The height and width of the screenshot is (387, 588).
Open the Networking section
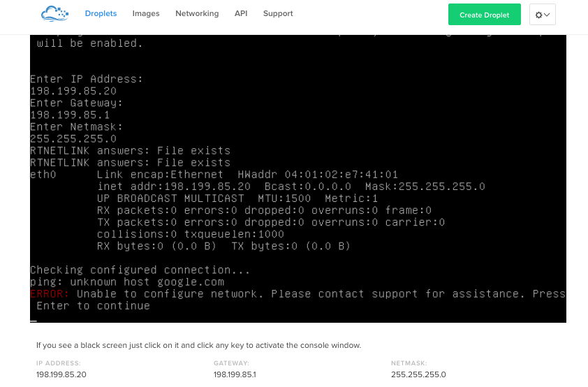(197, 13)
